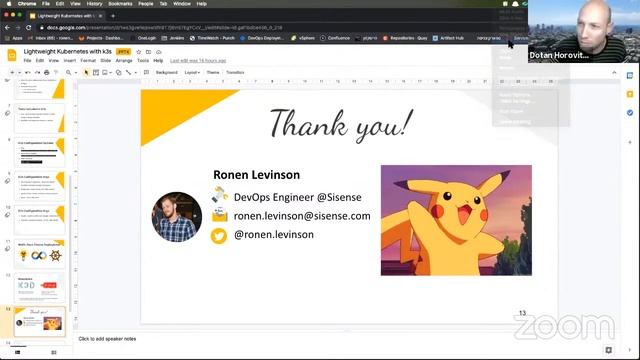The width and height of the screenshot is (640, 360).
Task: Open the Confluence bookmark
Action: pyautogui.click(x=335, y=38)
